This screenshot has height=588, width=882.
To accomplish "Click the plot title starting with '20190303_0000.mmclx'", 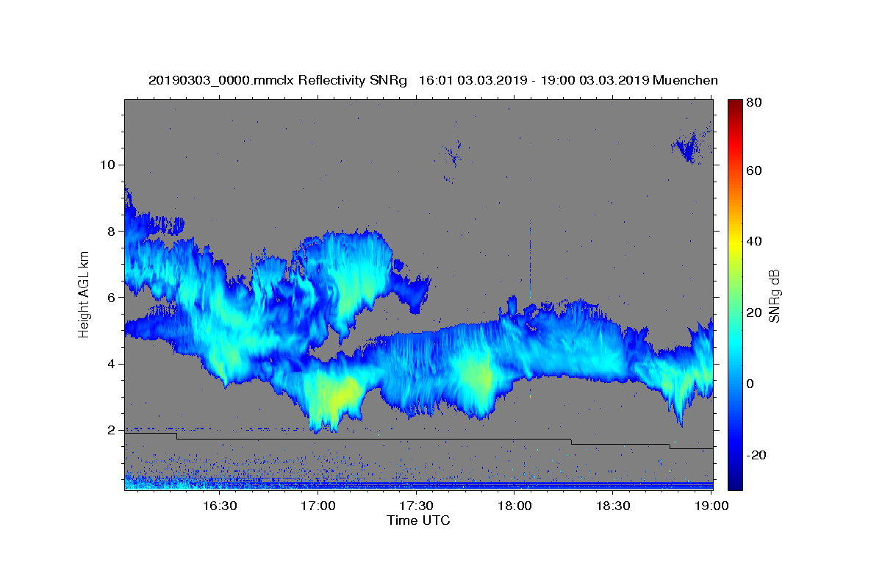I will pyautogui.click(x=433, y=80).
